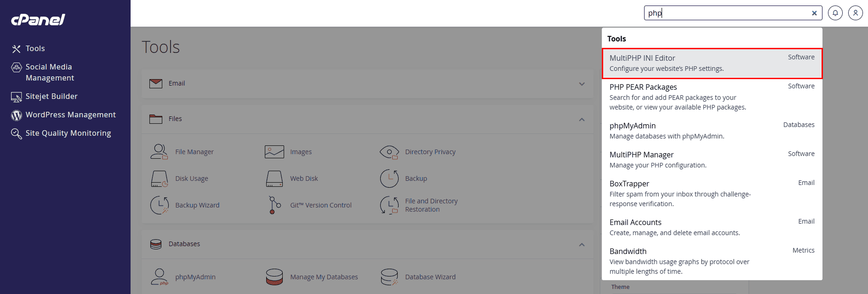This screenshot has width=868, height=294.
Task: Open the Backup Wizard icon
Action: pos(159,205)
